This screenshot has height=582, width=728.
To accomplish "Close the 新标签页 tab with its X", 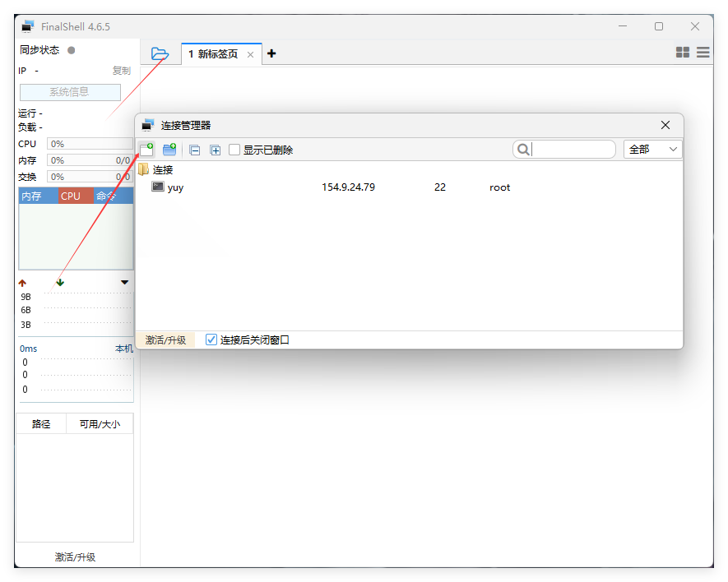I will pos(251,54).
